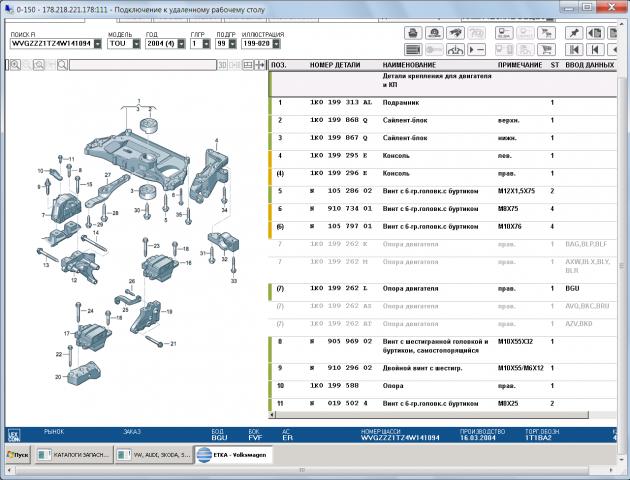Click the document with left arrow icon

tap(595, 33)
